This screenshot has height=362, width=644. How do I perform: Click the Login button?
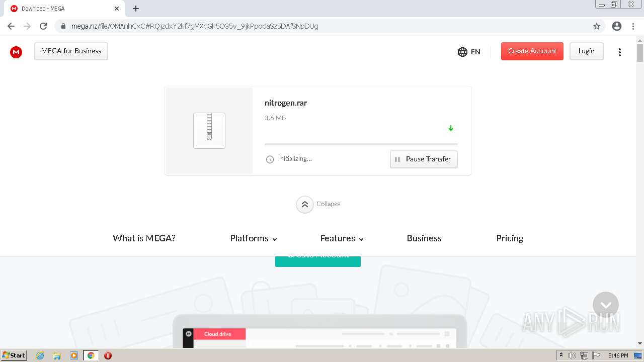[x=587, y=51]
